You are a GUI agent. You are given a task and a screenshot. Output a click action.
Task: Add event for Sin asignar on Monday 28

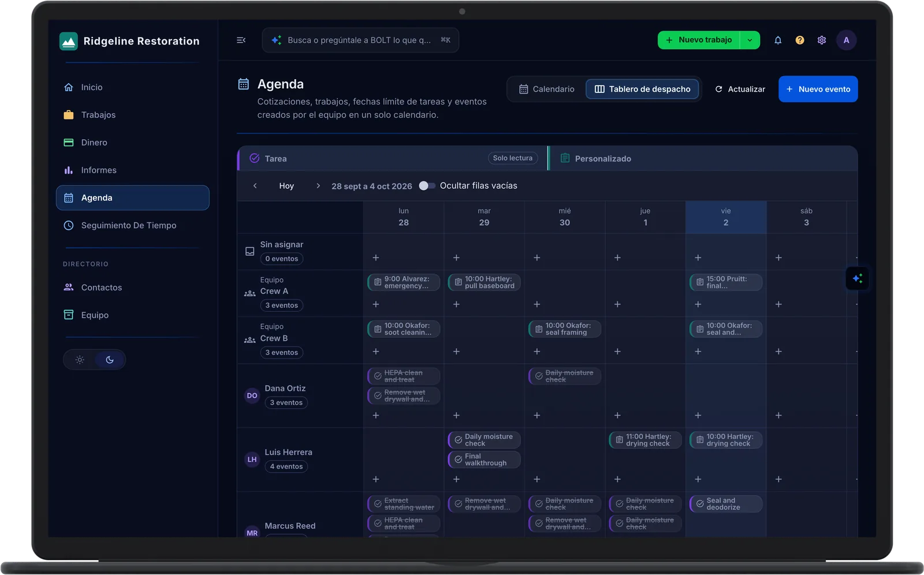376,257
